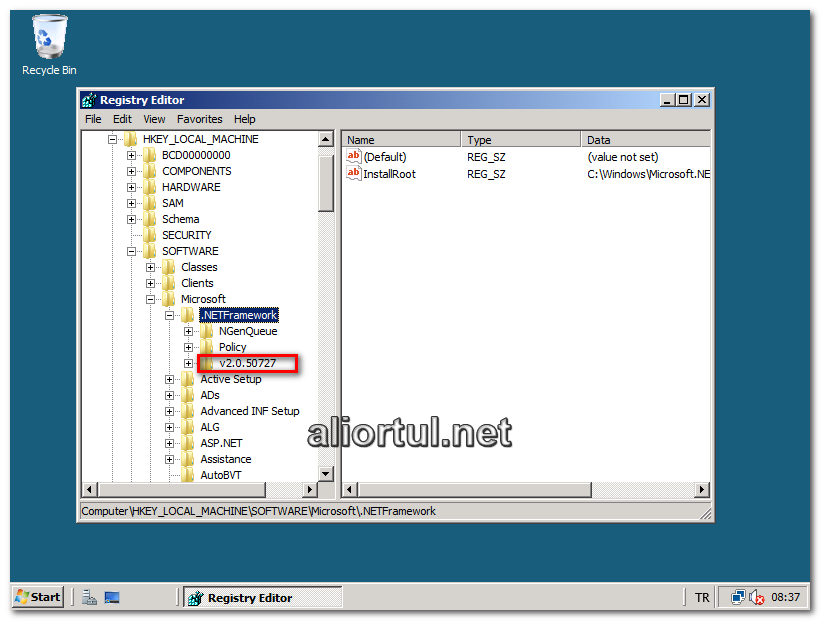The width and height of the screenshot is (821, 621).
Task: Expand the Active Setup key
Action: (169, 380)
